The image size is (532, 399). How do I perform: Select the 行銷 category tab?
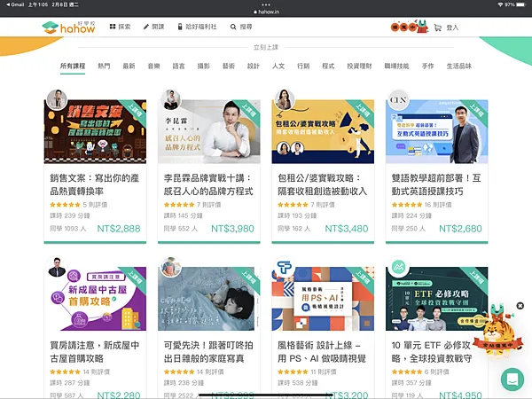click(303, 66)
